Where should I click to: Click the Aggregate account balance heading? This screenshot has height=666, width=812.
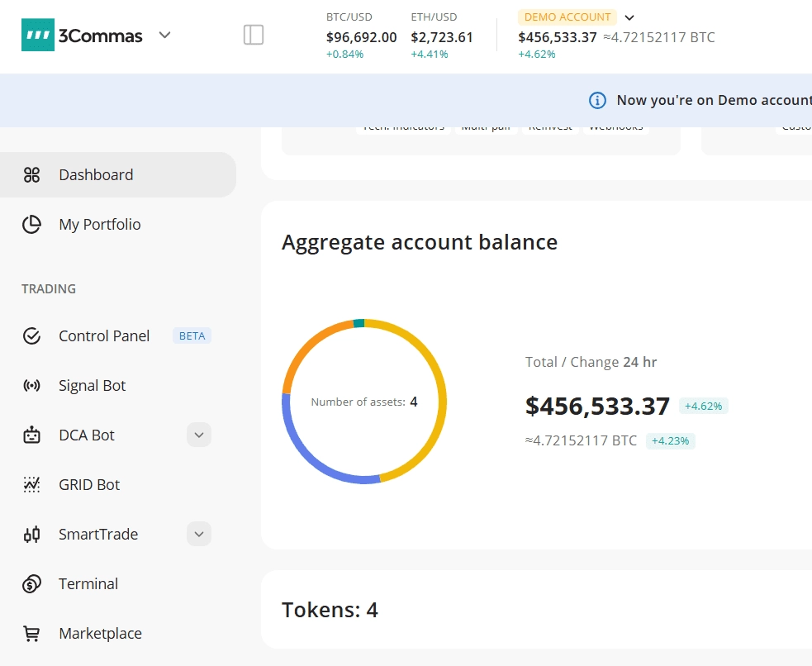pos(420,242)
